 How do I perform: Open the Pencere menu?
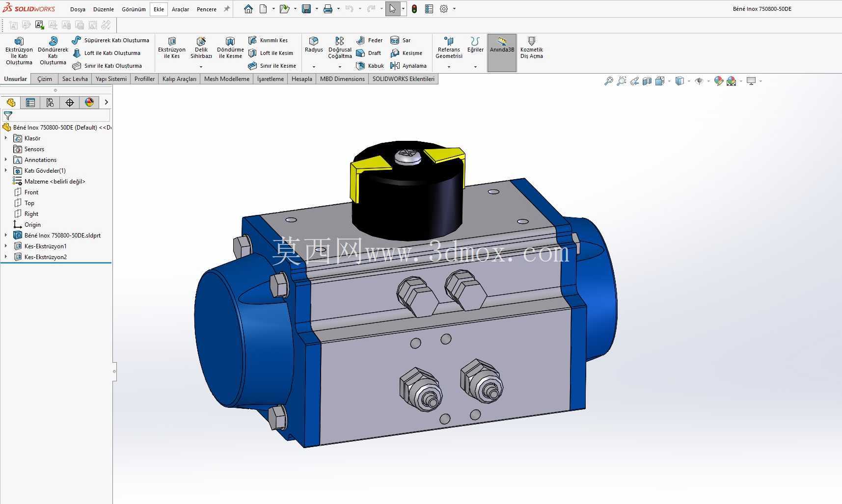tap(207, 9)
